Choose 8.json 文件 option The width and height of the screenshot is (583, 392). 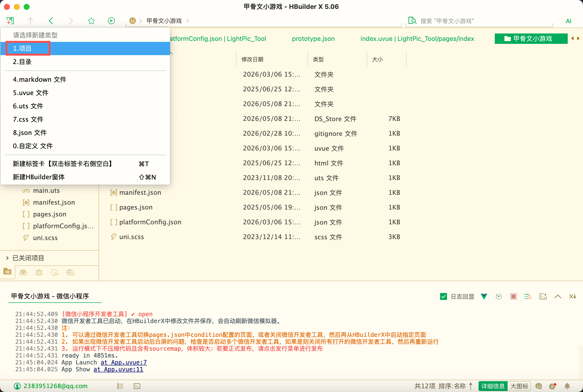pyautogui.click(x=85, y=132)
